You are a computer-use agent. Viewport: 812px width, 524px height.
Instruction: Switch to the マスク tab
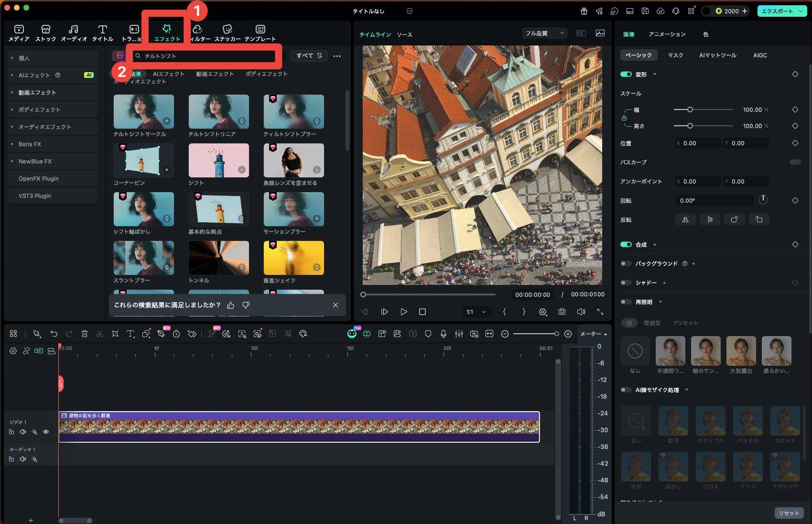675,55
